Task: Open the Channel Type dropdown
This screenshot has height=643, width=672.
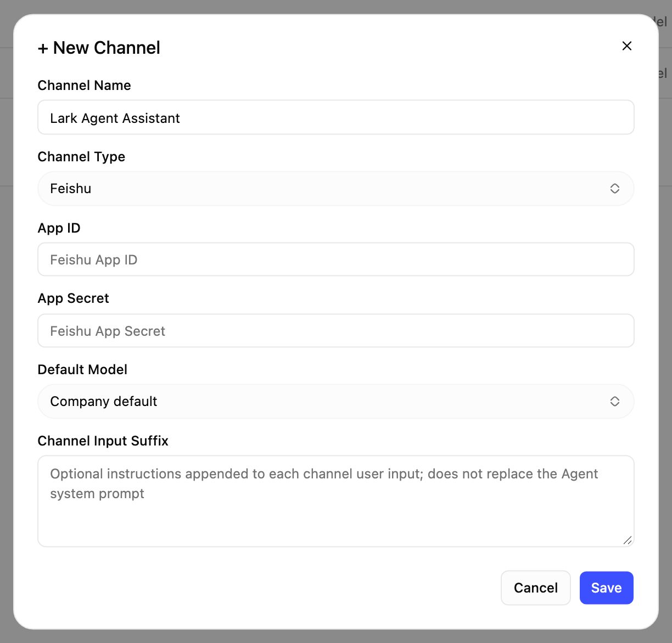Action: pyautogui.click(x=336, y=189)
